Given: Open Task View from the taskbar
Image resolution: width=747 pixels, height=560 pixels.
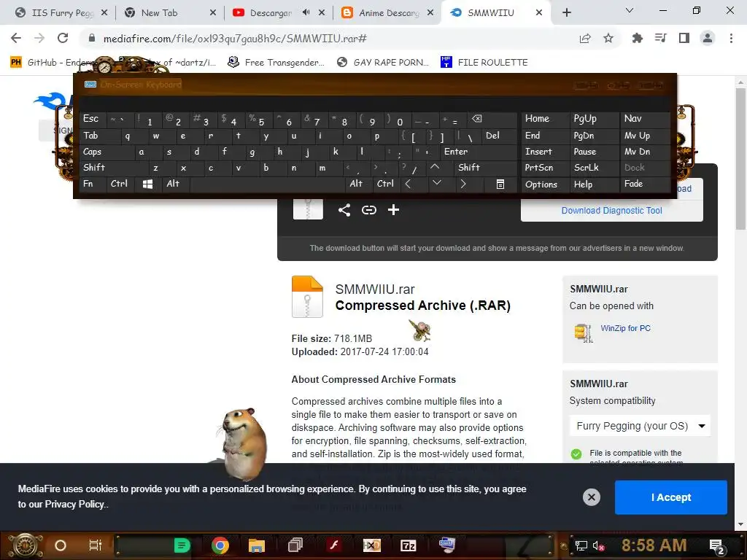Looking at the screenshot, I should point(96,545).
